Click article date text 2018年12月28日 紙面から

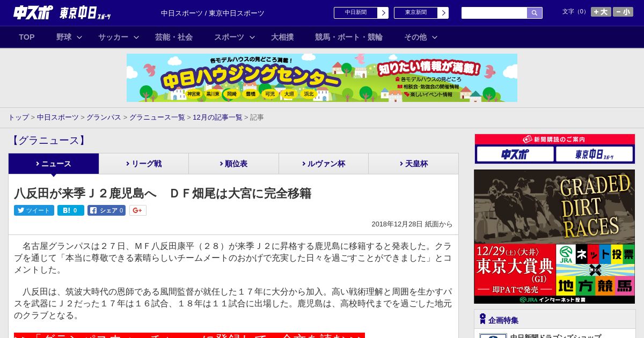pyautogui.click(x=412, y=224)
